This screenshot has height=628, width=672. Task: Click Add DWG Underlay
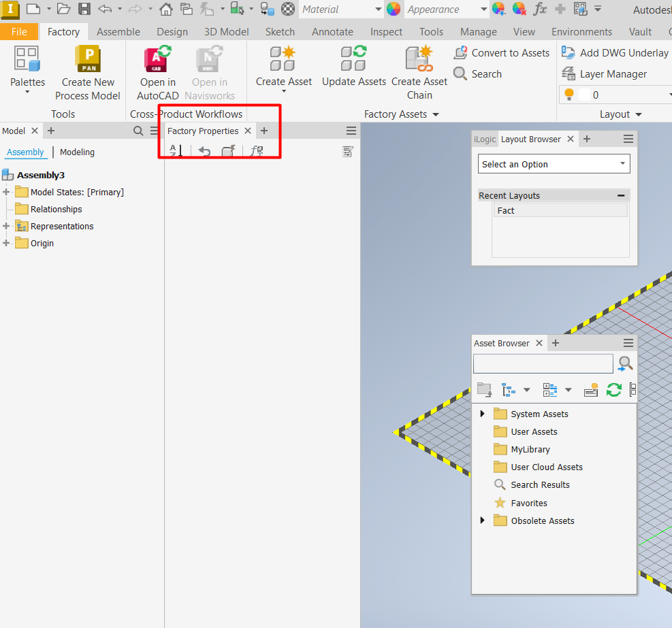tap(615, 52)
